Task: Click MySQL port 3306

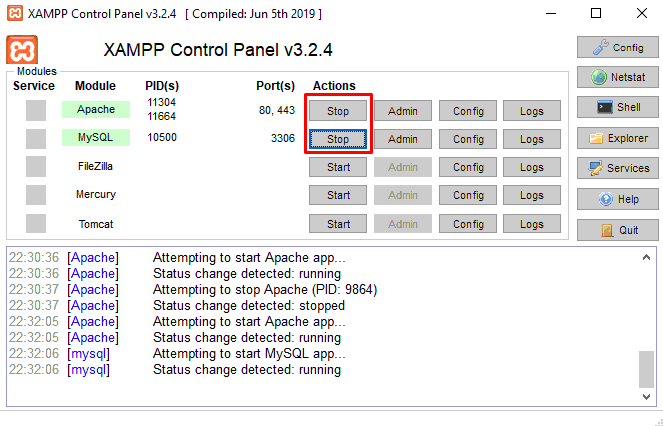Action: click(x=283, y=138)
